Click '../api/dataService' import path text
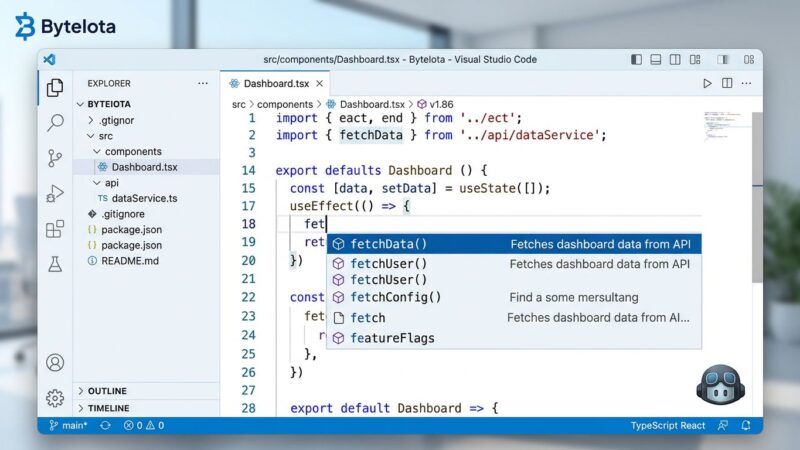The height and width of the screenshot is (450, 800). coord(530,135)
